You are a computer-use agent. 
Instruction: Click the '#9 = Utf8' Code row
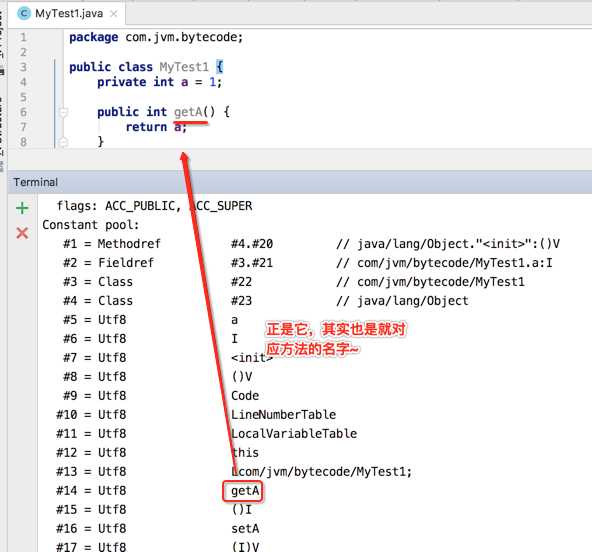pyautogui.click(x=161, y=396)
